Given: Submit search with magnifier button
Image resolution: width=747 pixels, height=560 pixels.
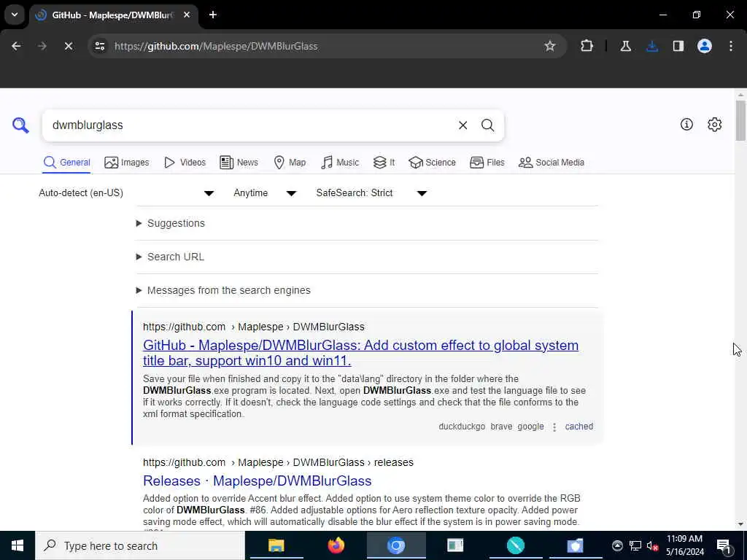Looking at the screenshot, I should 487,125.
